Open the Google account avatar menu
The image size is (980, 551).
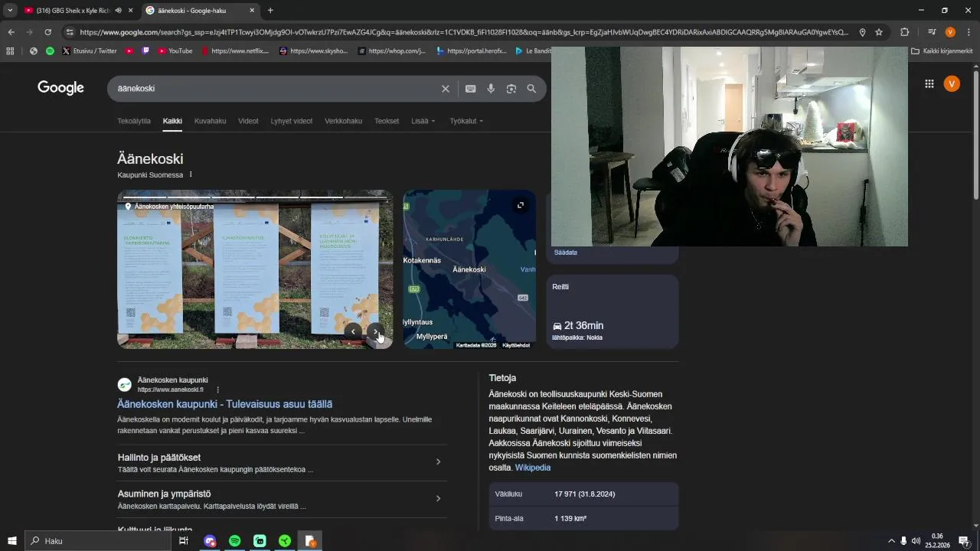point(952,84)
